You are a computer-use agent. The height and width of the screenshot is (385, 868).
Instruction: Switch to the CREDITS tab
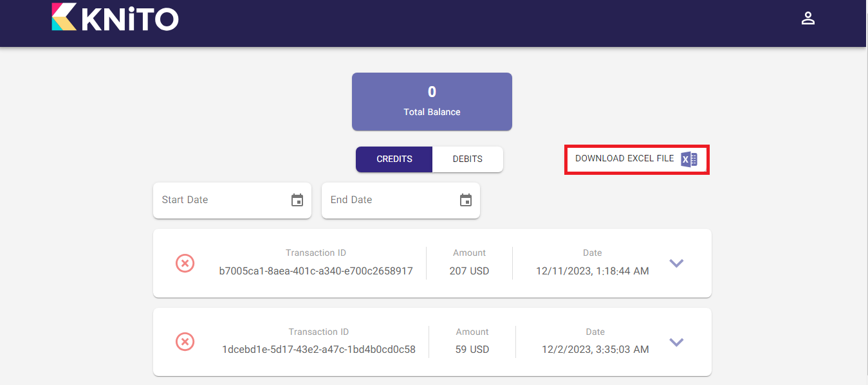coord(394,159)
